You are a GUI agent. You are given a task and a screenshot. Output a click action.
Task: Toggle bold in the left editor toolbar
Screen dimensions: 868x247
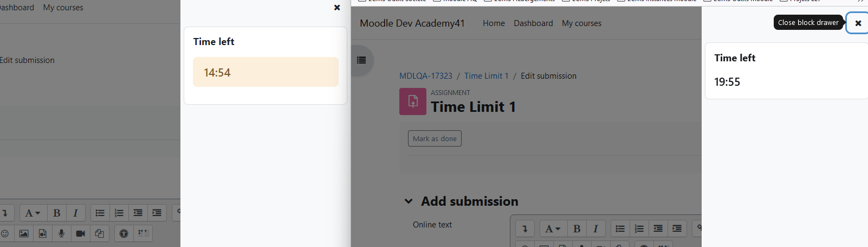[57, 213]
